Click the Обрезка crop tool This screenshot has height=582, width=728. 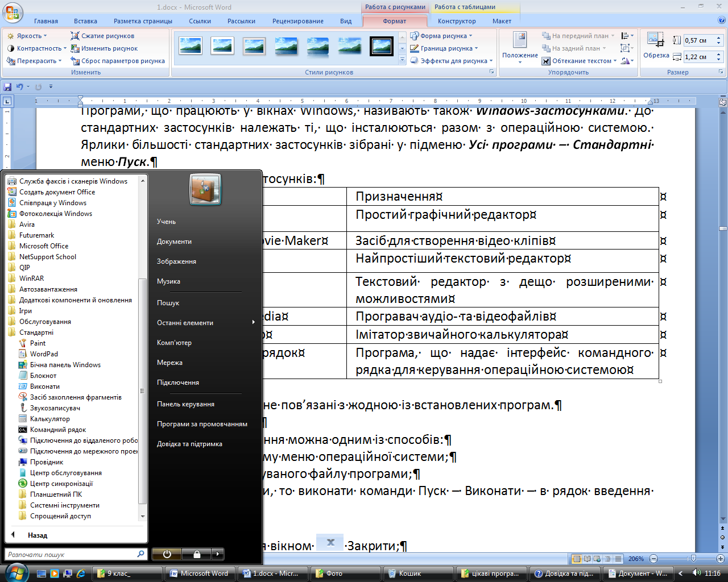click(656, 45)
